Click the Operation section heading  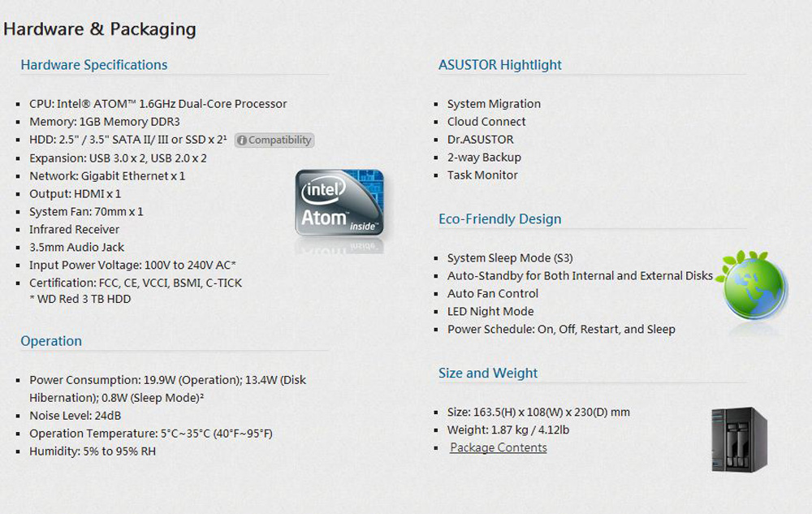tap(51, 341)
